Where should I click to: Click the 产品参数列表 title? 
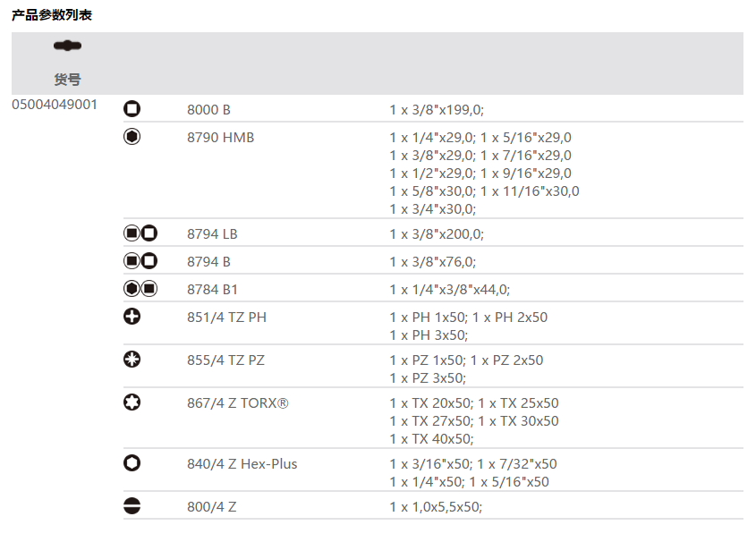[51, 15]
